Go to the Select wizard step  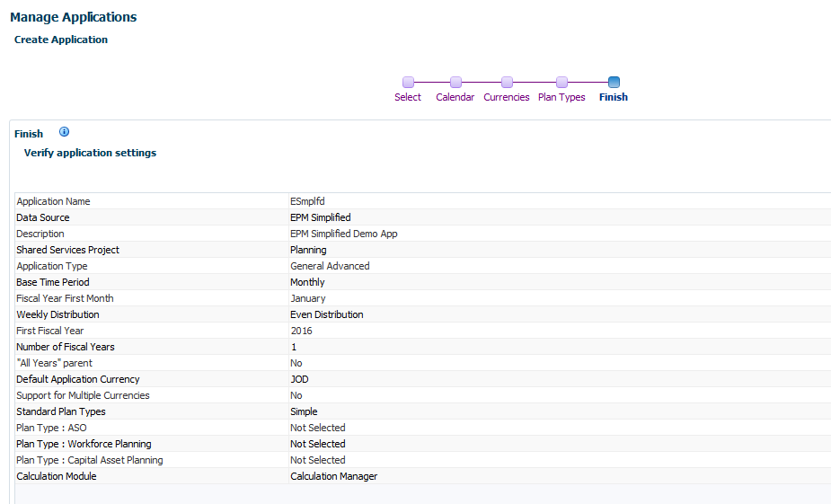408,97
